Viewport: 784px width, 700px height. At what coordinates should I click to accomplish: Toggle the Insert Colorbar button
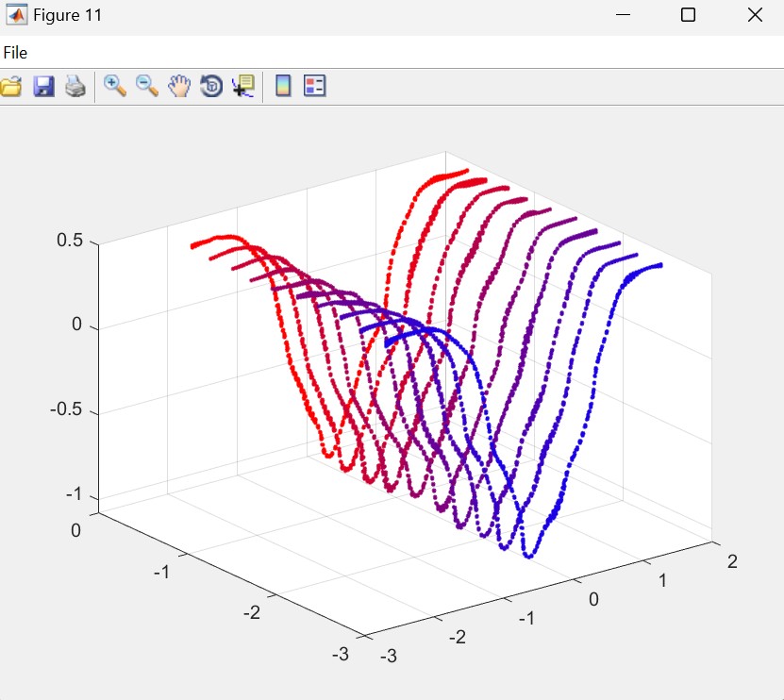[282, 87]
